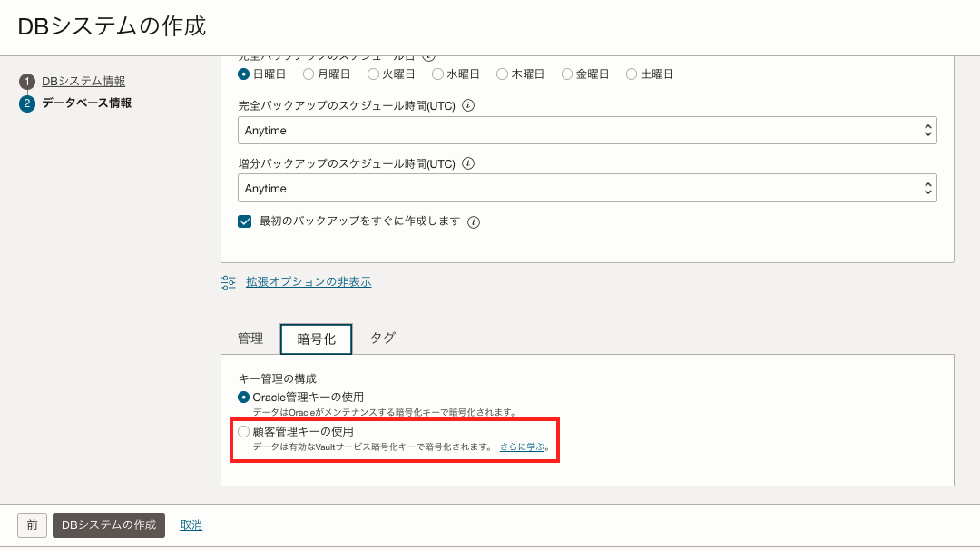Click step 1 circle in wizard sidebar

(x=27, y=82)
